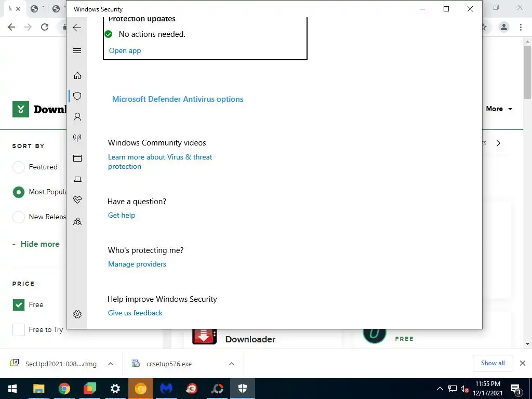Image resolution: width=532 pixels, height=399 pixels.
Task: Open ccsetup576.exe download options arrow
Action: (232, 364)
